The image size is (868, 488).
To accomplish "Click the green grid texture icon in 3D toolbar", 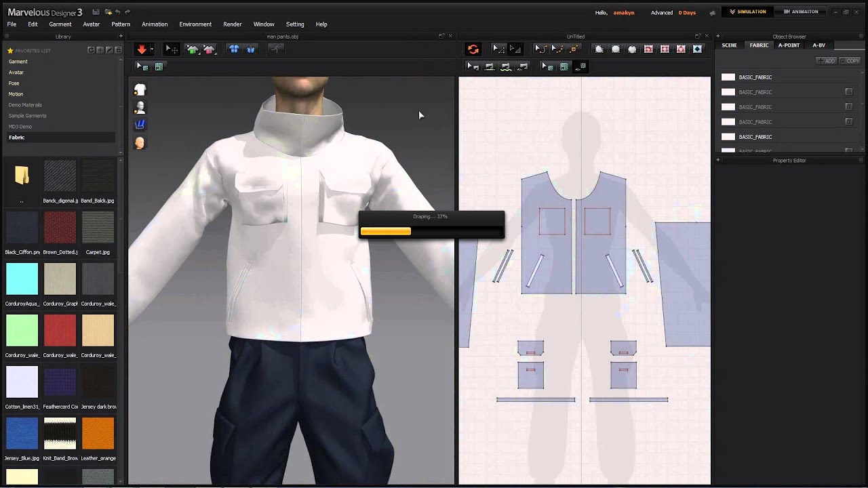I will coord(159,66).
